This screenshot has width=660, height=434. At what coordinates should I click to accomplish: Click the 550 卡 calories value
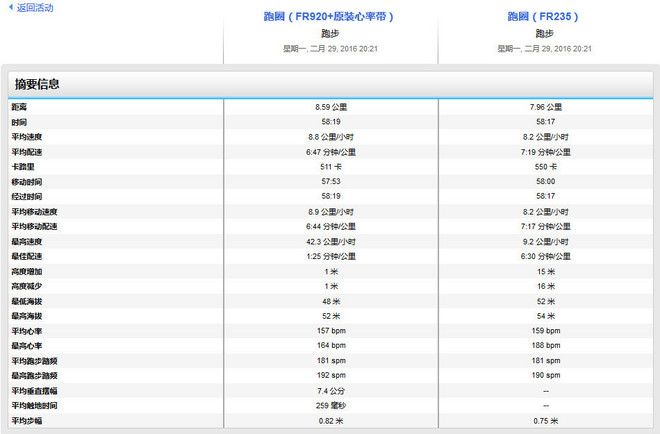coord(546,167)
